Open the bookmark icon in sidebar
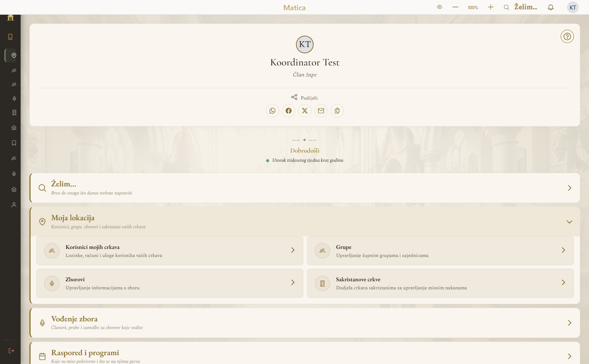589x364 pixels. [x=14, y=143]
